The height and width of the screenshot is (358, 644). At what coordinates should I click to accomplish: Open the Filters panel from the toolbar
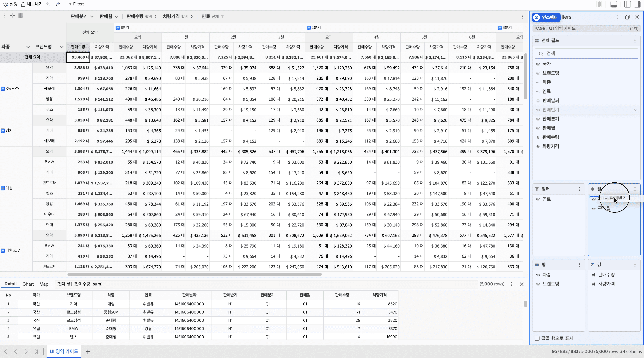coord(76,4)
